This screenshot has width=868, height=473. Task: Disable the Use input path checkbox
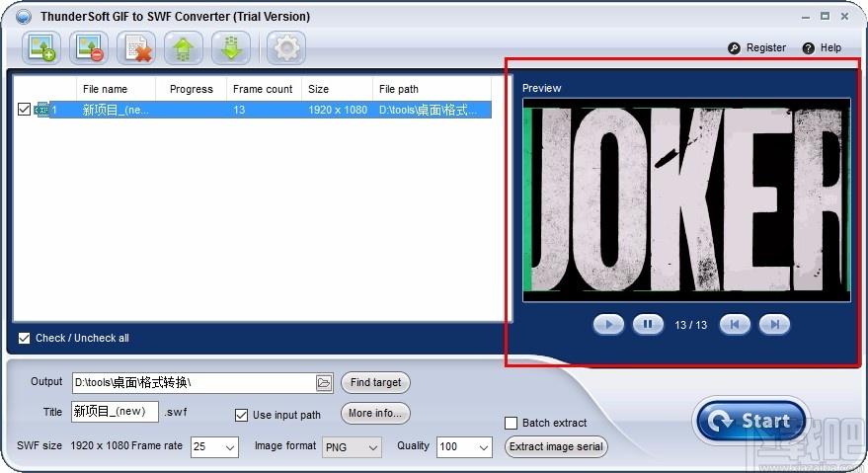tap(241, 415)
